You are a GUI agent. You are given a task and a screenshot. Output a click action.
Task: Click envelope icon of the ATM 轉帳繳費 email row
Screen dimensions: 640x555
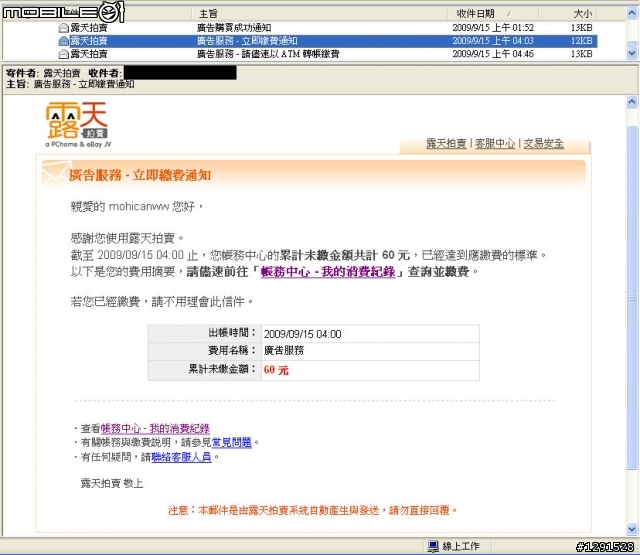63,54
